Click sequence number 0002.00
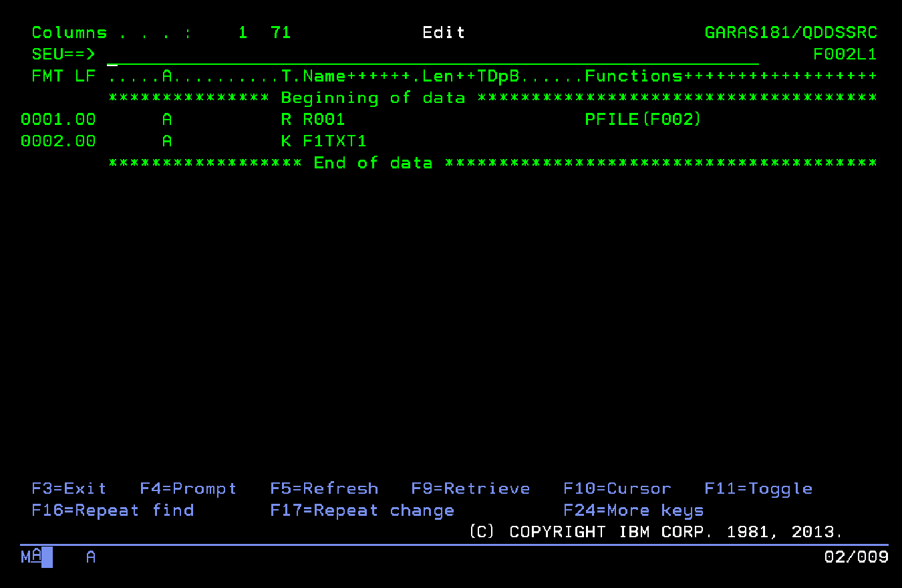Screen dimensions: 902x588 [x=58, y=142]
